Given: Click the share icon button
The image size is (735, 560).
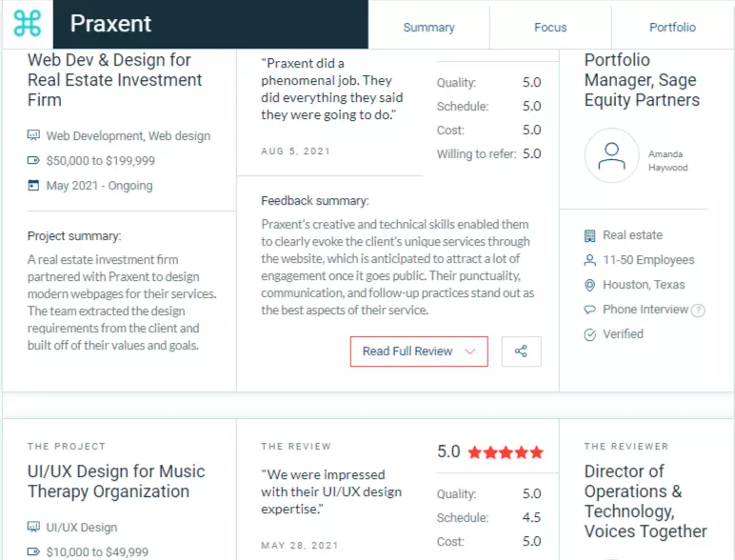Looking at the screenshot, I should click(521, 351).
